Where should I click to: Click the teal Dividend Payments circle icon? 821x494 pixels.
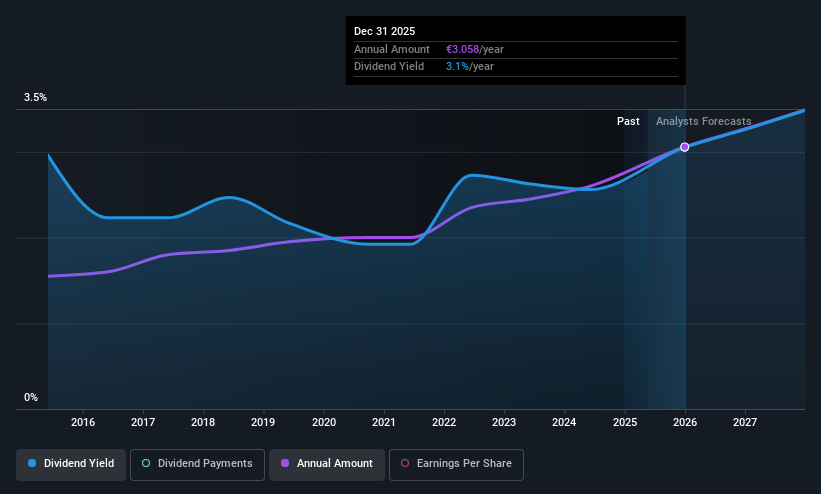click(146, 463)
